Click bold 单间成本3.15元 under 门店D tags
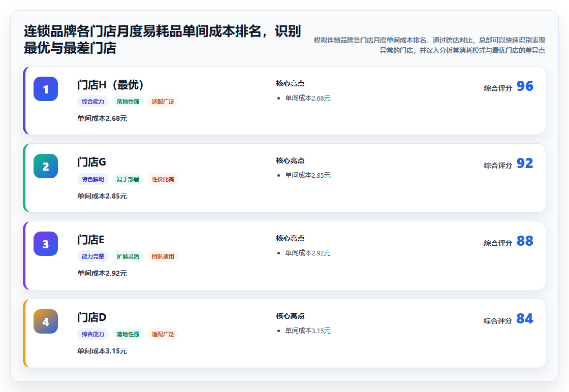 pos(102,351)
